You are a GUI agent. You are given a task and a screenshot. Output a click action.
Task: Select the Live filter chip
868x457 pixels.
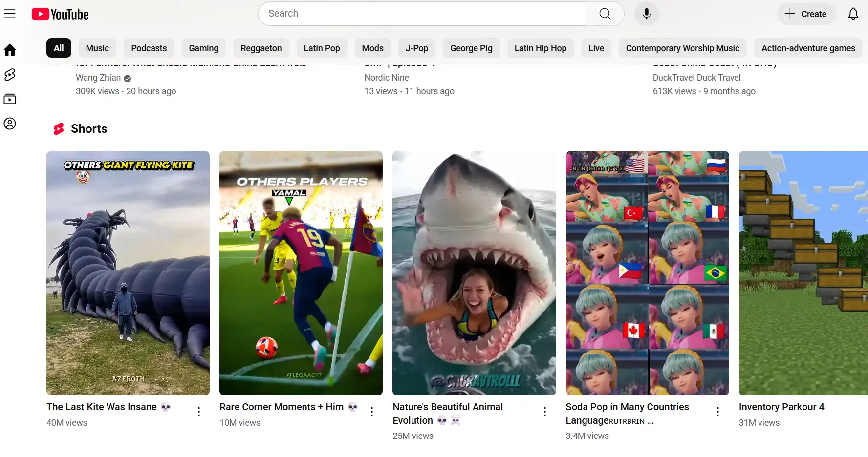coord(596,48)
